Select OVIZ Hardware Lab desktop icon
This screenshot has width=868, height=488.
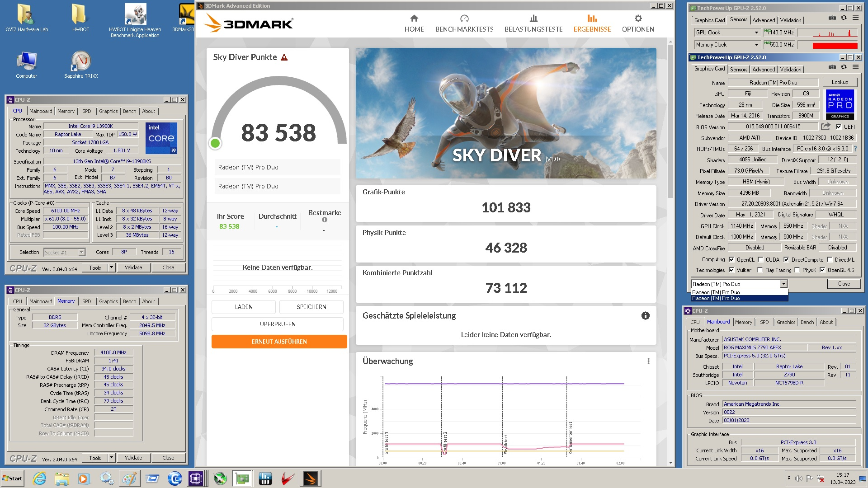point(27,18)
